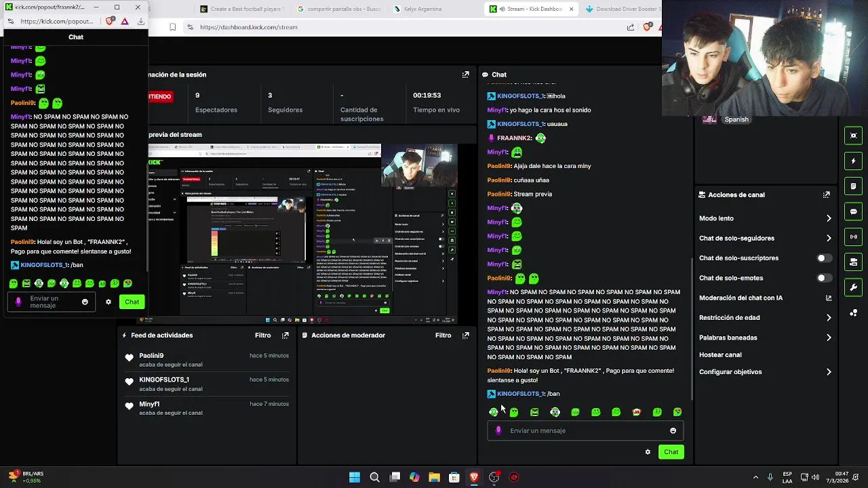Expand Configurar objetivos settings
The height and width of the screenshot is (488, 868).
829,372
